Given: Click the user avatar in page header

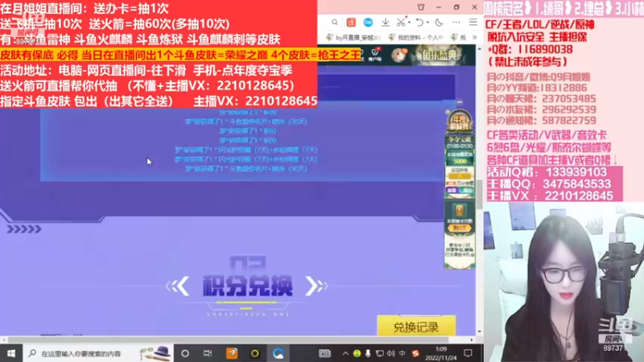Looking at the screenshot, I should (398, 55).
